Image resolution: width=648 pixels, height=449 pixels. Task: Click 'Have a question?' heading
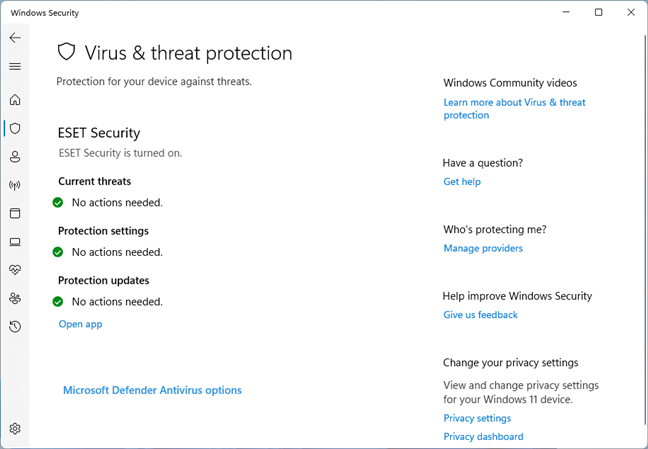pos(483,163)
